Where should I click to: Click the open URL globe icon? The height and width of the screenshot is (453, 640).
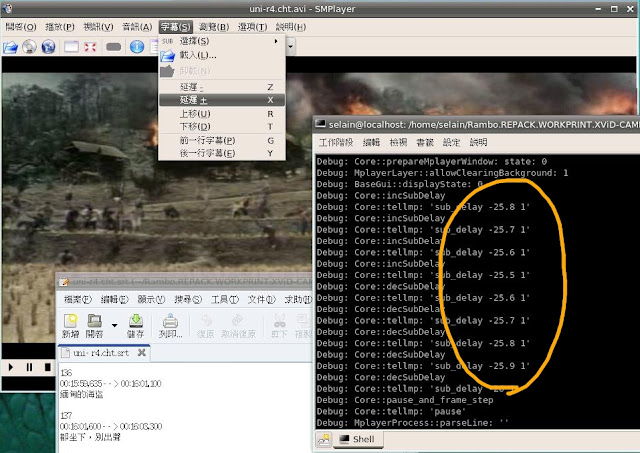(x=48, y=47)
